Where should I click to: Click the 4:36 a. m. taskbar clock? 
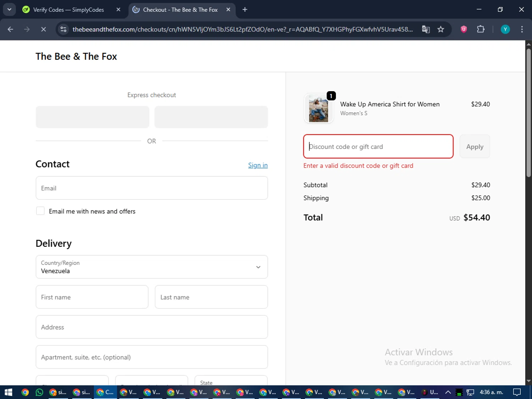tap(491, 392)
